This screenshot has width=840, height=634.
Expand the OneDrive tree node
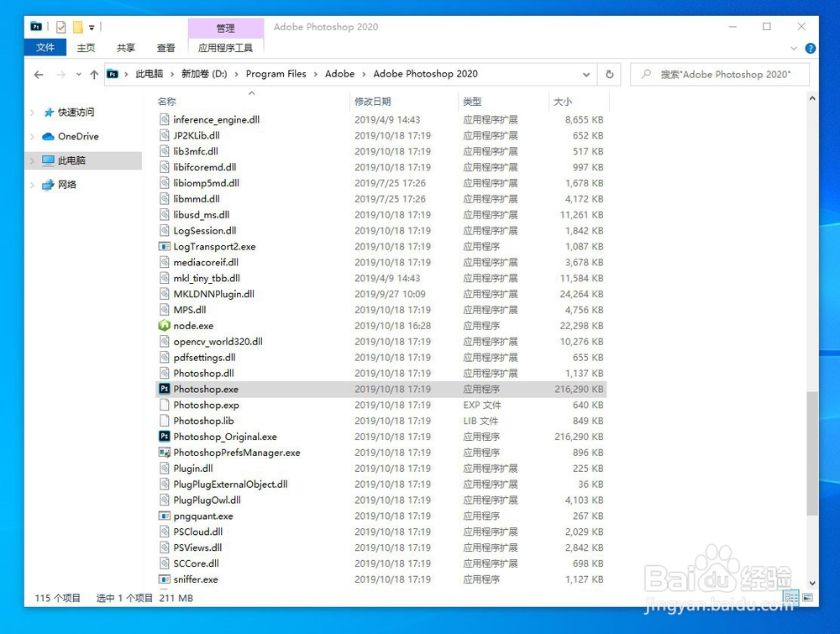click(32, 137)
